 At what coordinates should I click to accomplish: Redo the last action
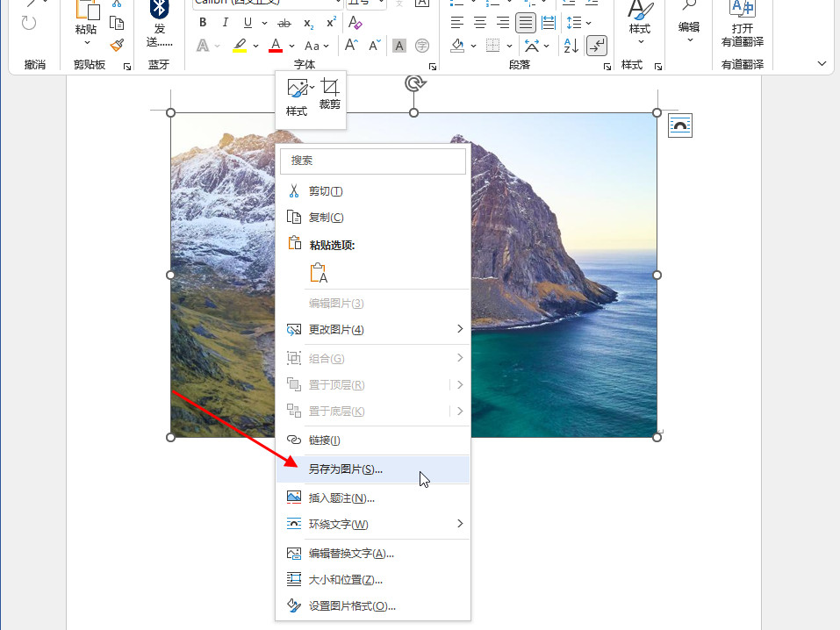pos(29,23)
